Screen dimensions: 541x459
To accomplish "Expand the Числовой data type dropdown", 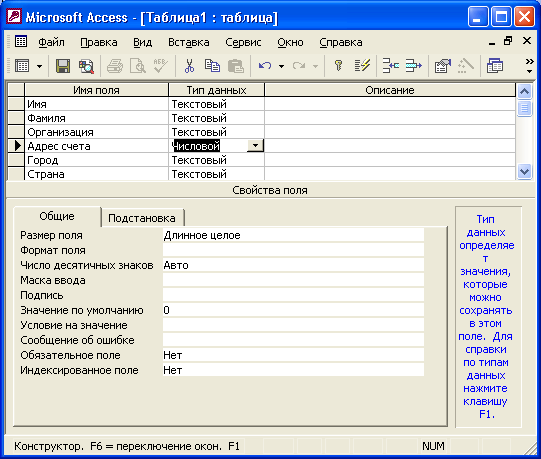I will [x=255, y=146].
